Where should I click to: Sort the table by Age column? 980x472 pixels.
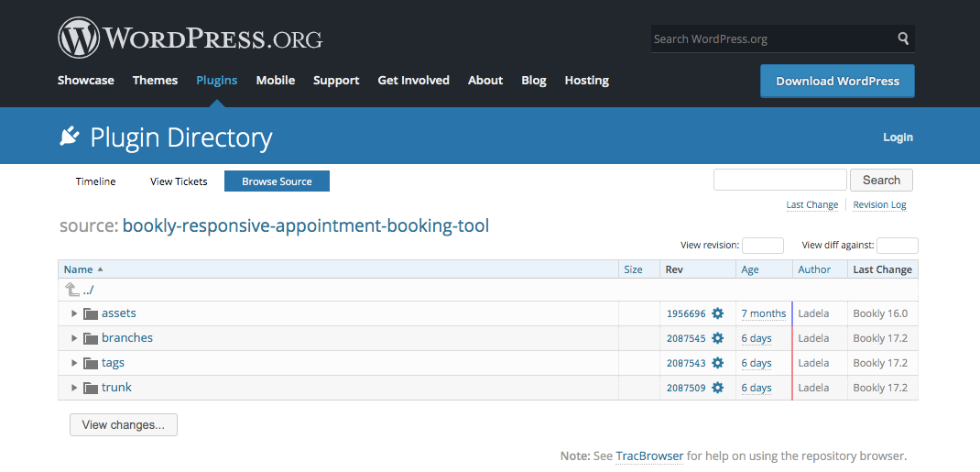(750, 269)
